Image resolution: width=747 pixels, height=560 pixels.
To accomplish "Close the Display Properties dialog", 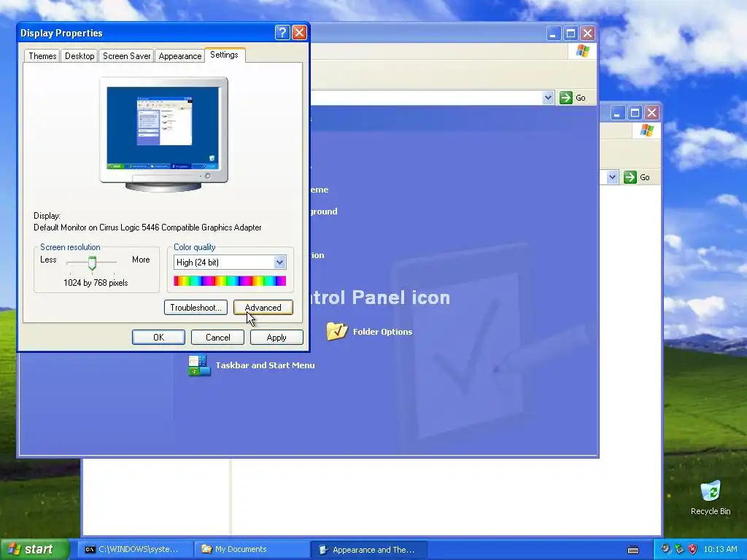I will (299, 32).
